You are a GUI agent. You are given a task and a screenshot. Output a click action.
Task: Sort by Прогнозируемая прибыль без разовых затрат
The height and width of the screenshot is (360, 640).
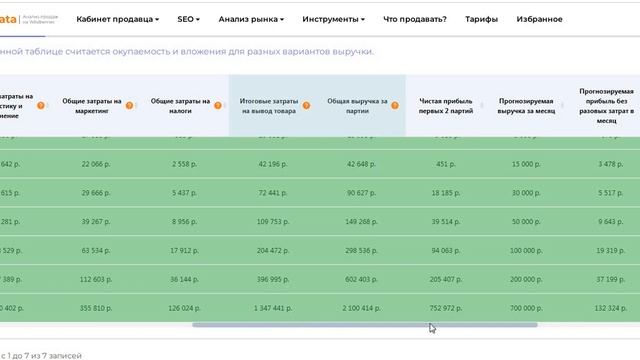[606, 106]
